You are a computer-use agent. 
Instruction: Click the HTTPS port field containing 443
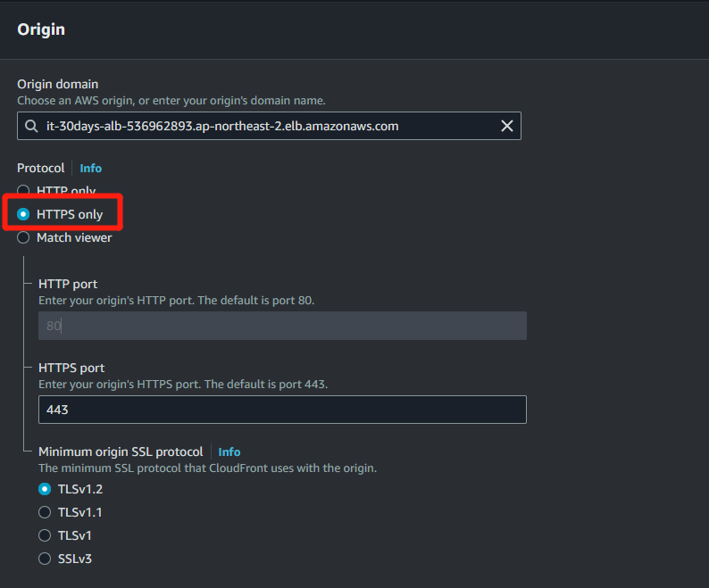[x=282, y=410]
